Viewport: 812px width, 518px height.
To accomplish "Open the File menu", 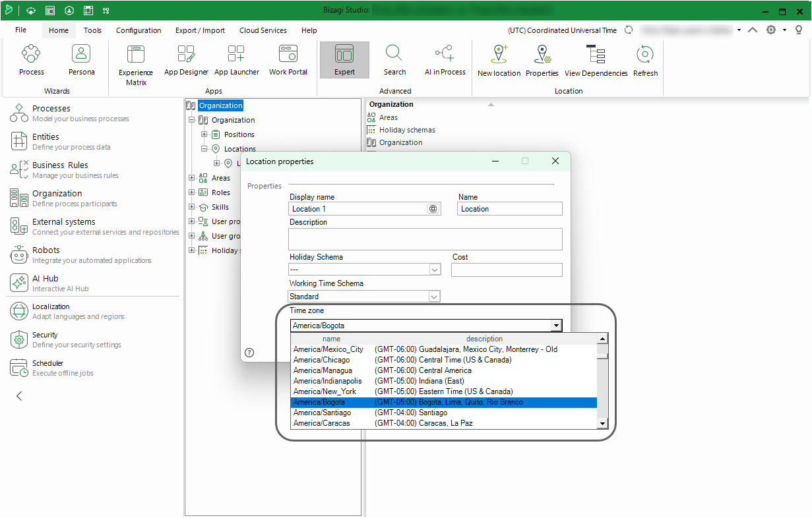I will tap(20, 30).
